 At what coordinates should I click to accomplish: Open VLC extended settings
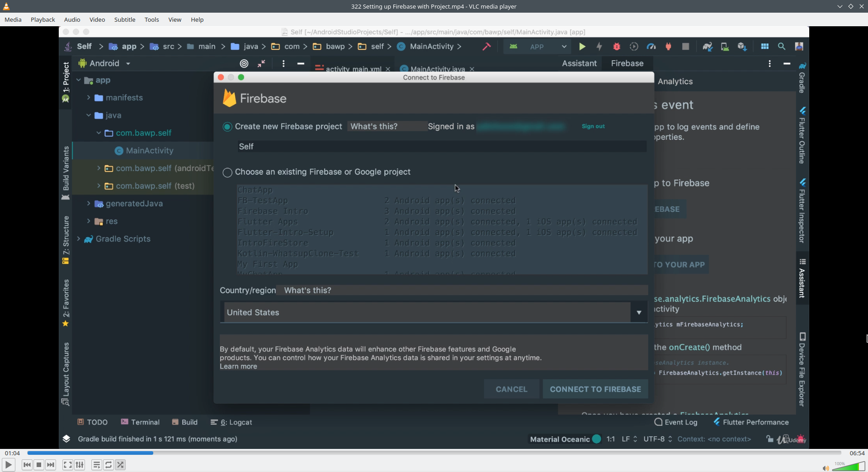(x=80, y=465)
